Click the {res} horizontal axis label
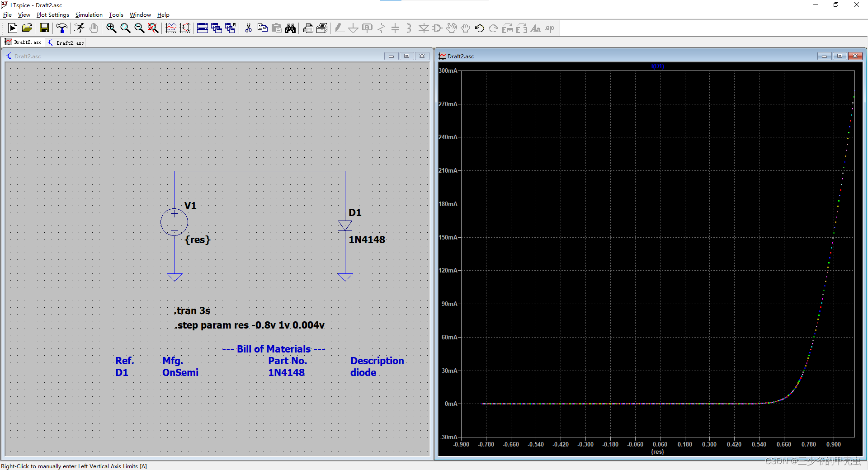The width and height of the screenshot is (868, 470). pyautogui.click(x=657, y=451)
